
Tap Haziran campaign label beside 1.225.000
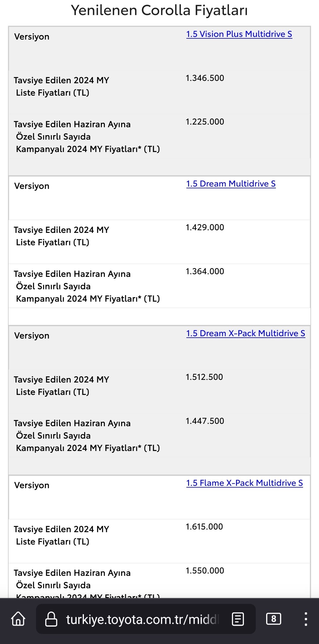87,137
